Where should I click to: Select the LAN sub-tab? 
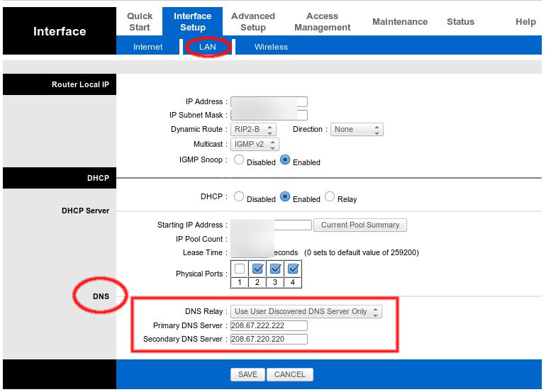207,47
